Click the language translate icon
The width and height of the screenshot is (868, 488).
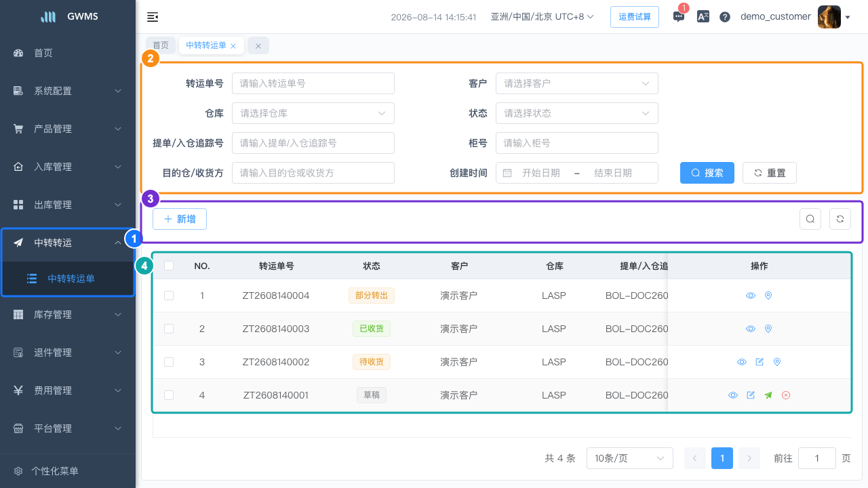click(703, 17)
